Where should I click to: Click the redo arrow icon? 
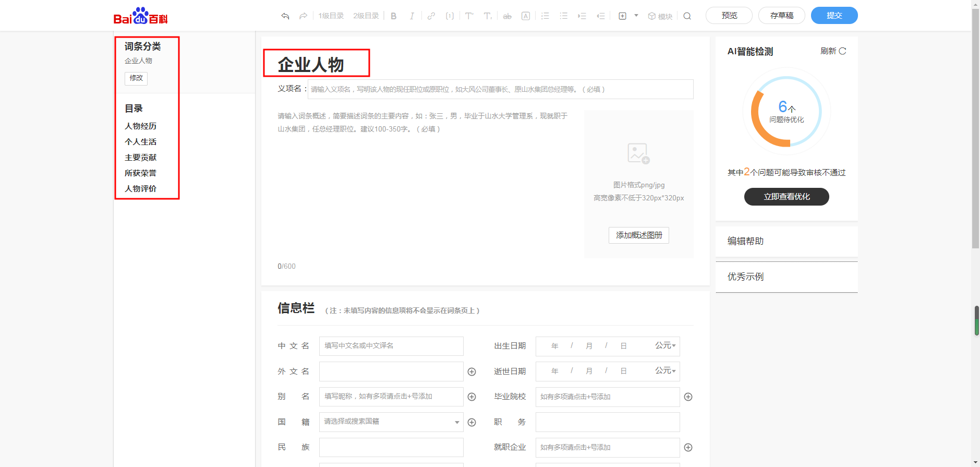pyautogui.click(x=303, y=16)
